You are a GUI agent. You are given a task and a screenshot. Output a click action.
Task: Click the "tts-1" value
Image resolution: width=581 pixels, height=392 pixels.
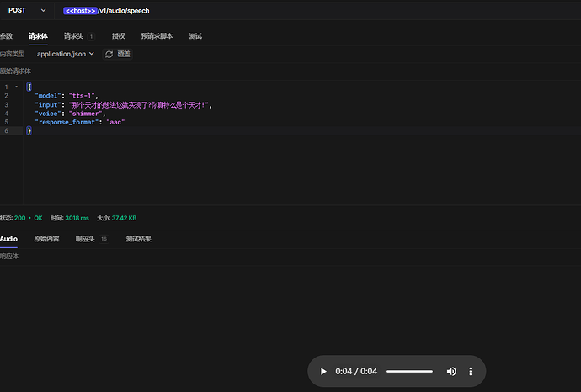click(82, 96)
